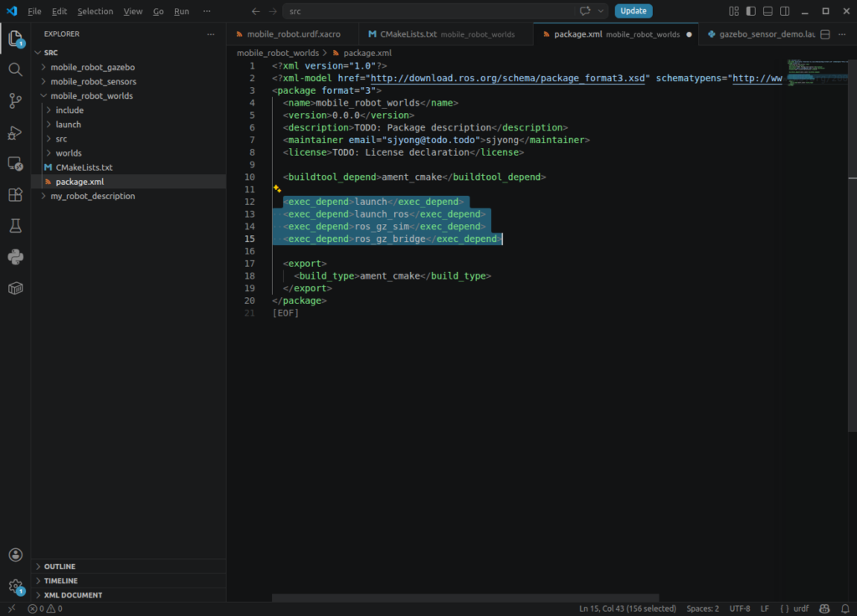Toggle Secondary Side Bar visibility

(784, 11)
